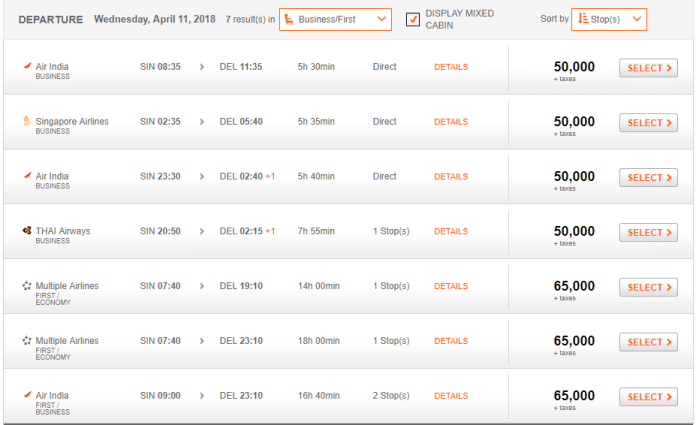This screenshot has height=425, width=696.
Task: Open DETAILS for the 16h 40min flight
Action: [x=451, y=396]
